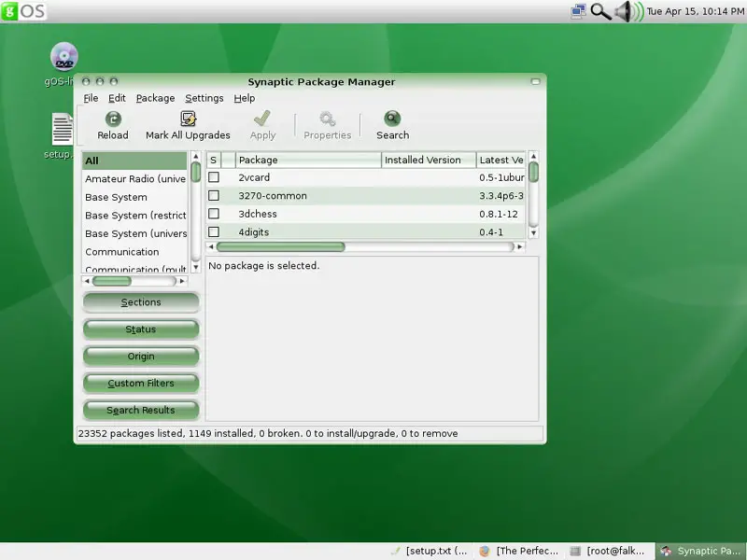This screenshot has height=560, width=747.
Task: Click the clock showing Tue Apr 15
Action: (x=695, y=11)
